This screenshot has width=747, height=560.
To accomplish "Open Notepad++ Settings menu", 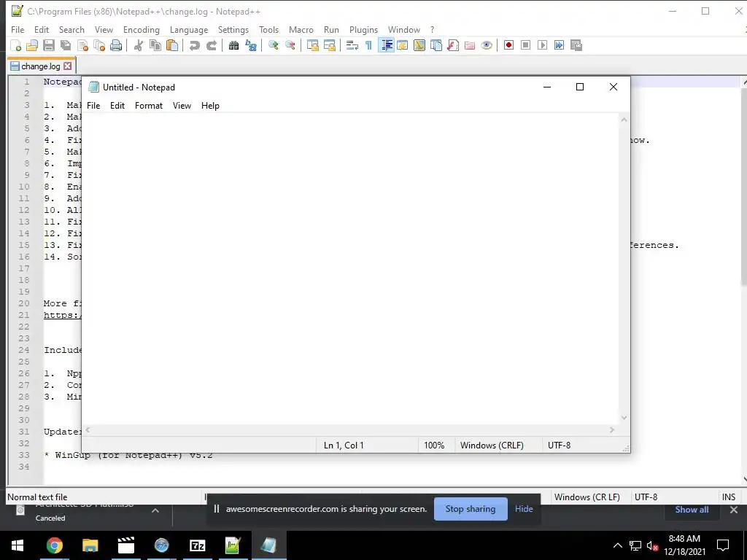I will [x=233, y=29].
